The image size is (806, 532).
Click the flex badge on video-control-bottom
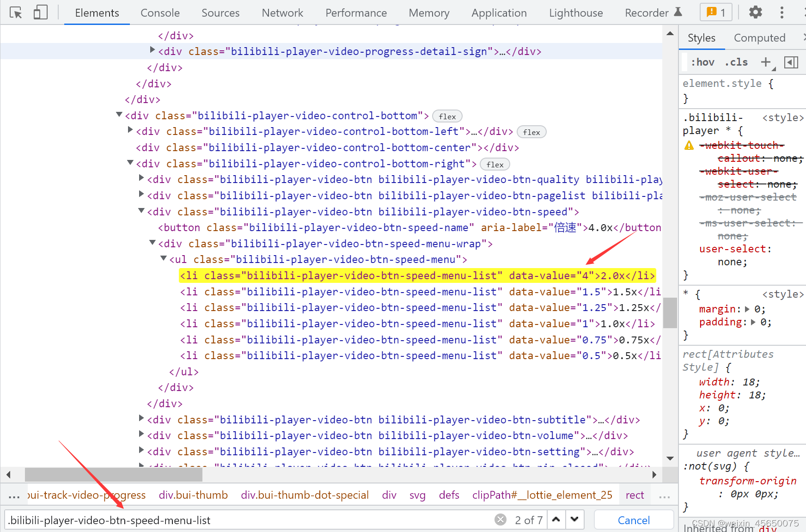pyautogui.click(x=447, y=116)
